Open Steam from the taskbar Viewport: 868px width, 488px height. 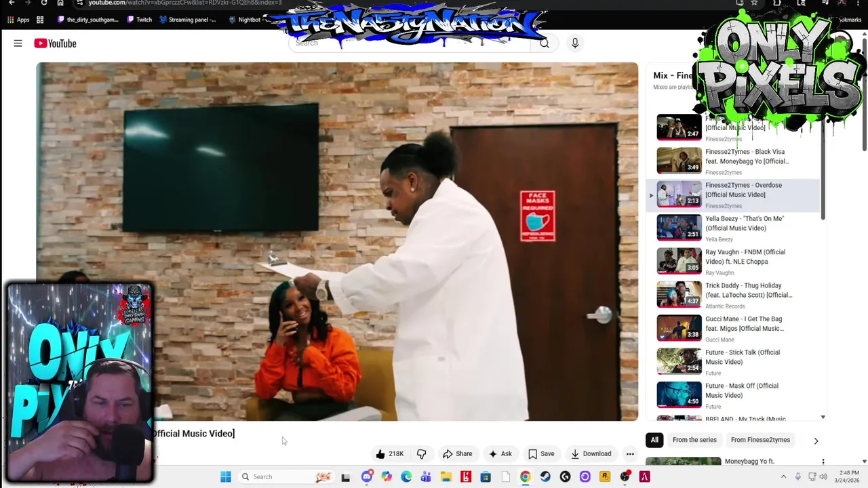[545, 476]
